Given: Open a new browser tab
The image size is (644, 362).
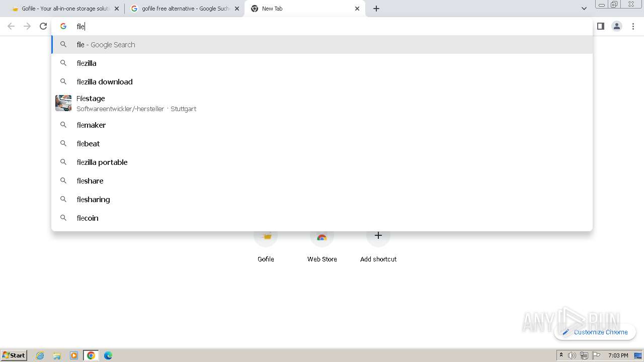Looking at the screenshot, I should (x=376, y=9).
